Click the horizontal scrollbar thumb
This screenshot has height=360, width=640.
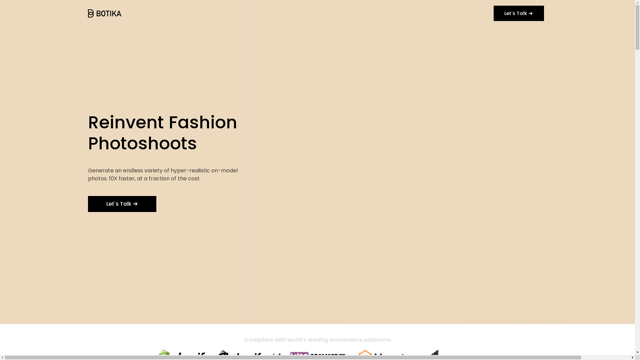click(x=292, y=358)
